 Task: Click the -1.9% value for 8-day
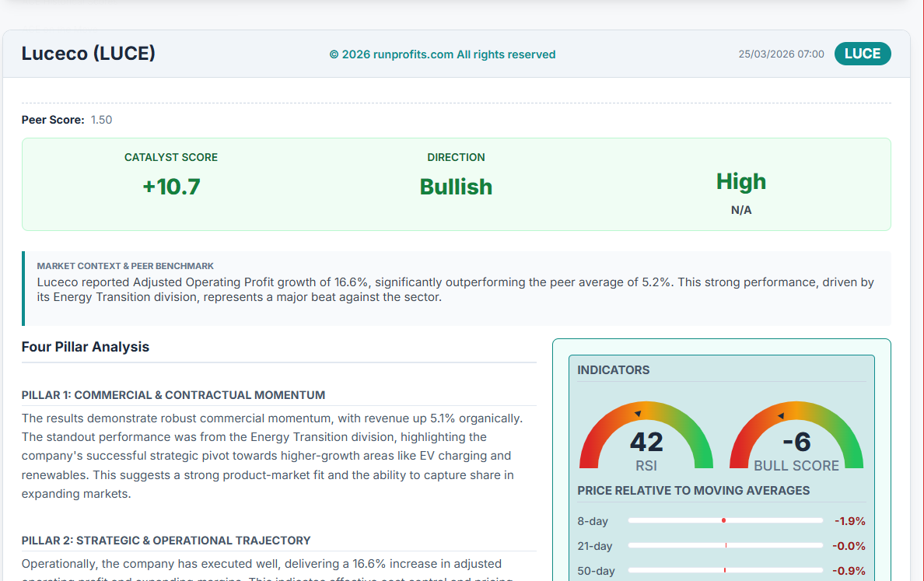pyautogui.click(x=850, y=521)
